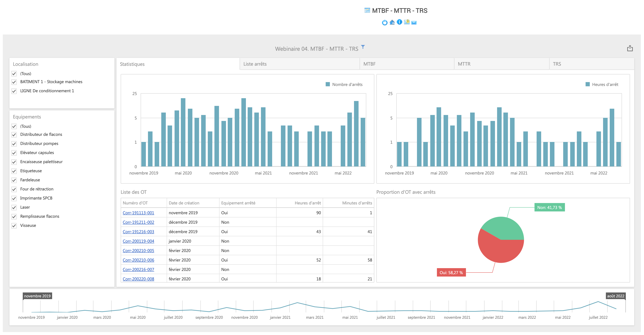The height and width of the screenshot is (335, 644).
Task: Uncheck Encaisseuse palettiseur
Action: [x=14, y=162]
